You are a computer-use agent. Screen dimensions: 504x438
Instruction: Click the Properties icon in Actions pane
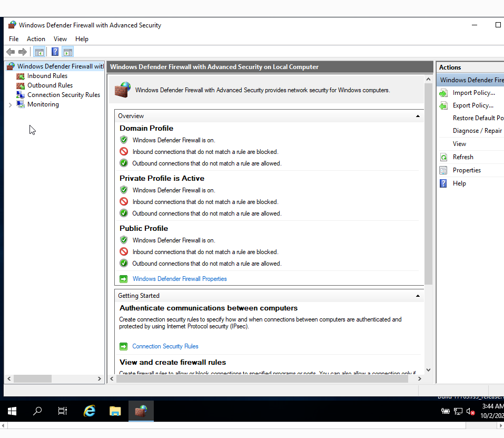443,170
